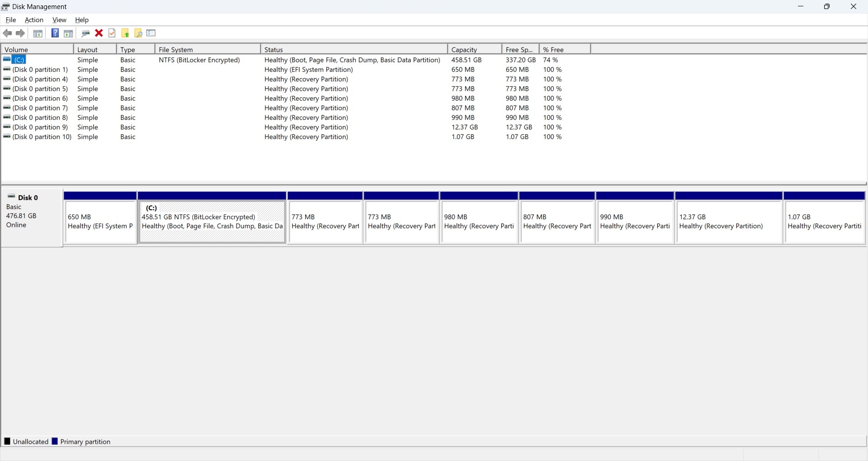Screen dimensions: 868x461
Task: Click the Delete Volume red X icon
Action: click(99, 33)
